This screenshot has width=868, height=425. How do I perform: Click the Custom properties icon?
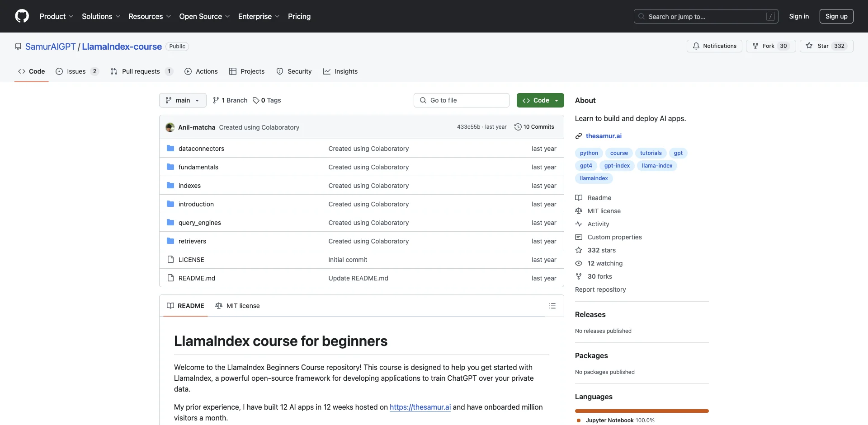579,237
